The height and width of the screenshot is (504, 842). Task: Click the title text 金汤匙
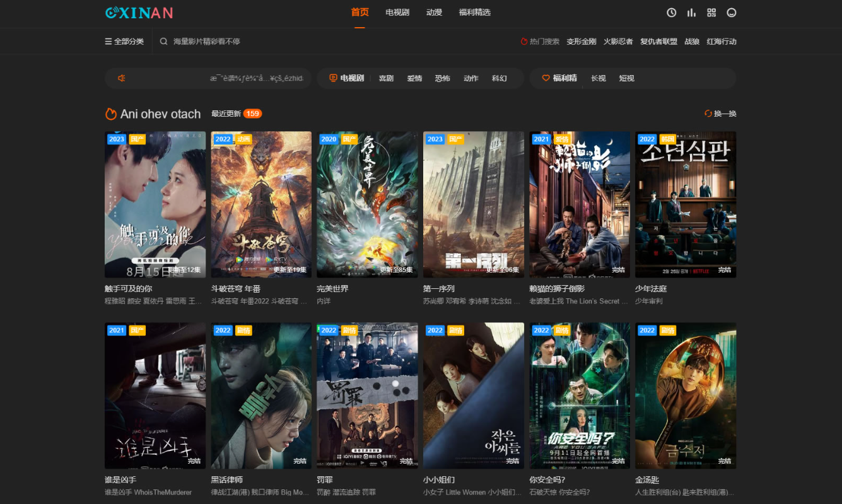pos(647,480)
